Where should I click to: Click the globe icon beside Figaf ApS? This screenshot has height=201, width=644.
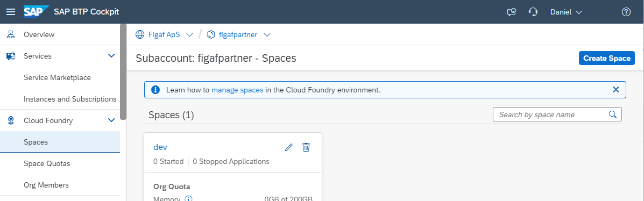[x=140, y=34]
